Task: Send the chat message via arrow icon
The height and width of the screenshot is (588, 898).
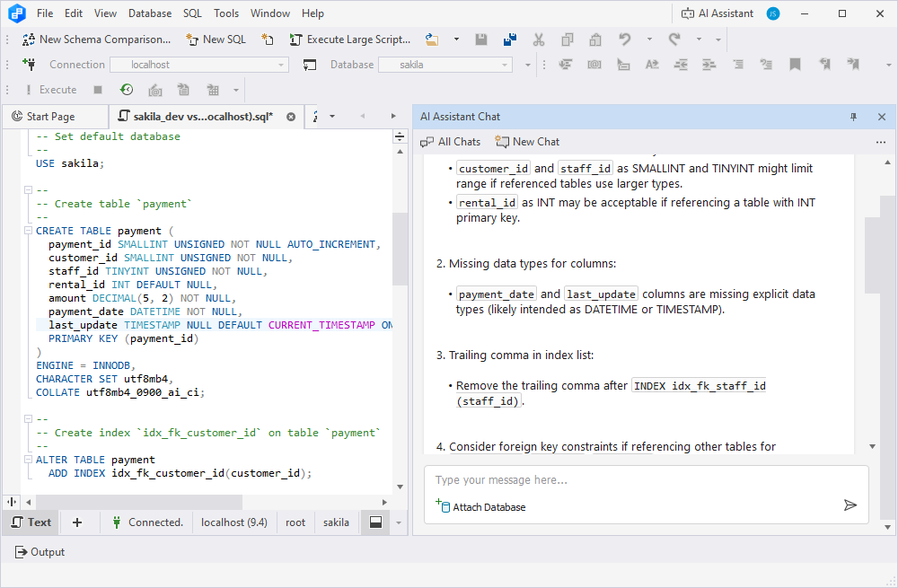Action: [850, 505]
